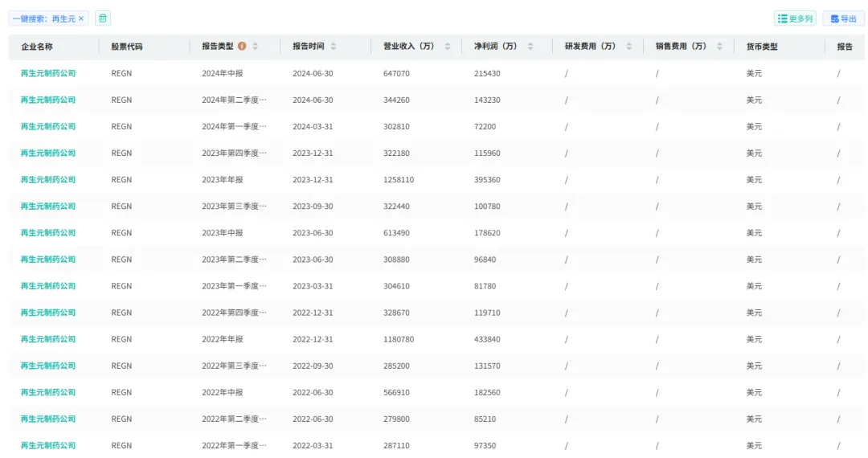The image size is (868, 458).
Task: Select revenue value 1180780
Action: [399, 339]
